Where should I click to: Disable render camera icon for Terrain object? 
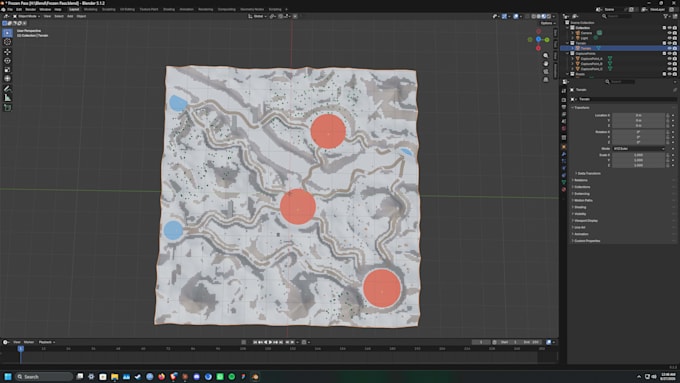tap(674, 48)
